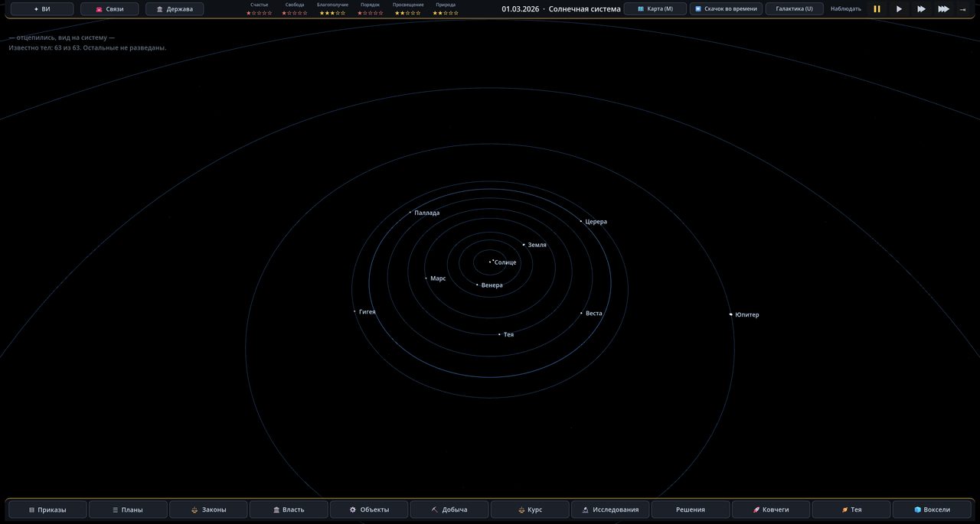This screenshot has width=980, height=524.
Task: Open the Держава panel
Action: (x=175, y=9)
